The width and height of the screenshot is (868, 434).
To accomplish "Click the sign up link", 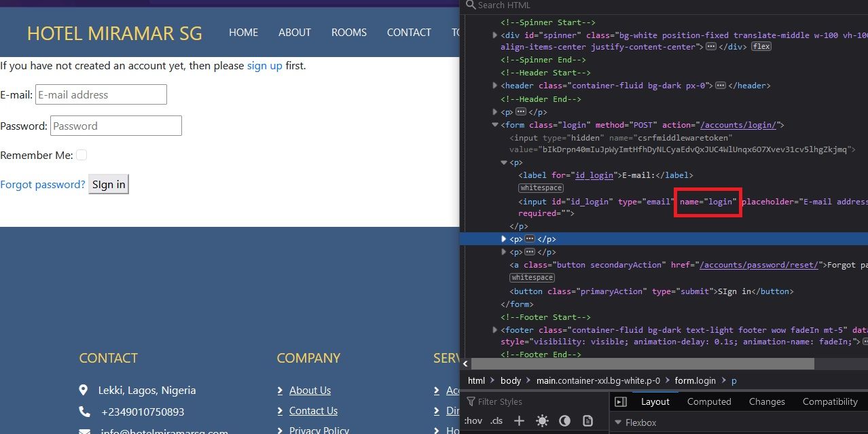I will (265, 66).
